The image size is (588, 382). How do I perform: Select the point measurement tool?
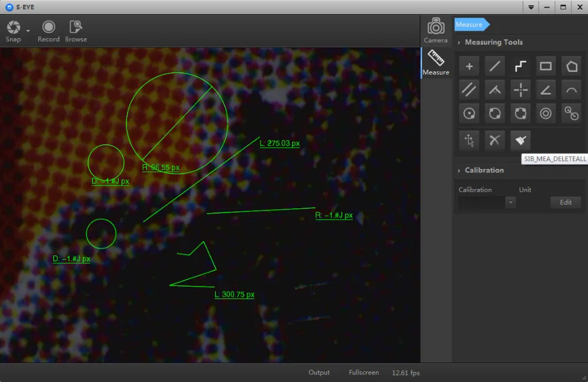pos(469,67)
